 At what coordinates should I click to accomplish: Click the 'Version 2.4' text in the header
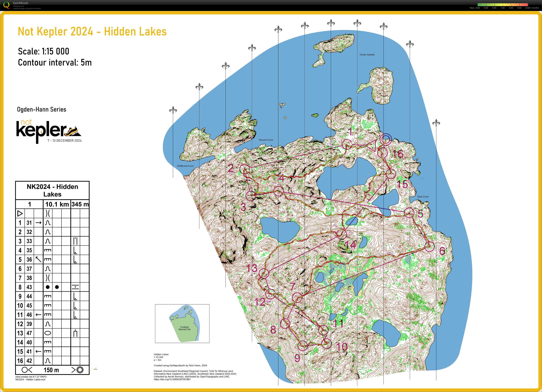(x=18, y=6)
